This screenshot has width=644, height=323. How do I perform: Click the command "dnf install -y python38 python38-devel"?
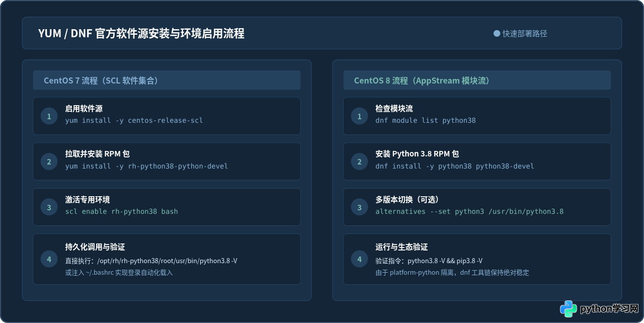[455, 166]
